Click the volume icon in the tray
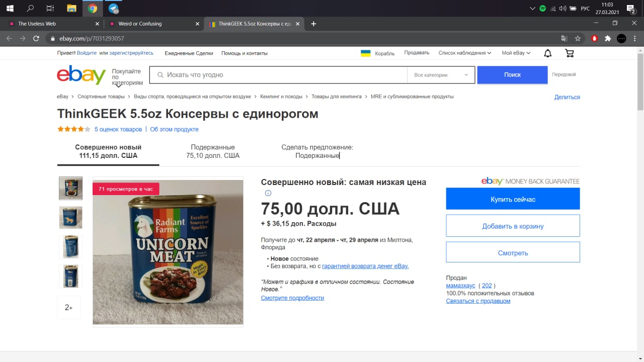 [x=562, y=9]
